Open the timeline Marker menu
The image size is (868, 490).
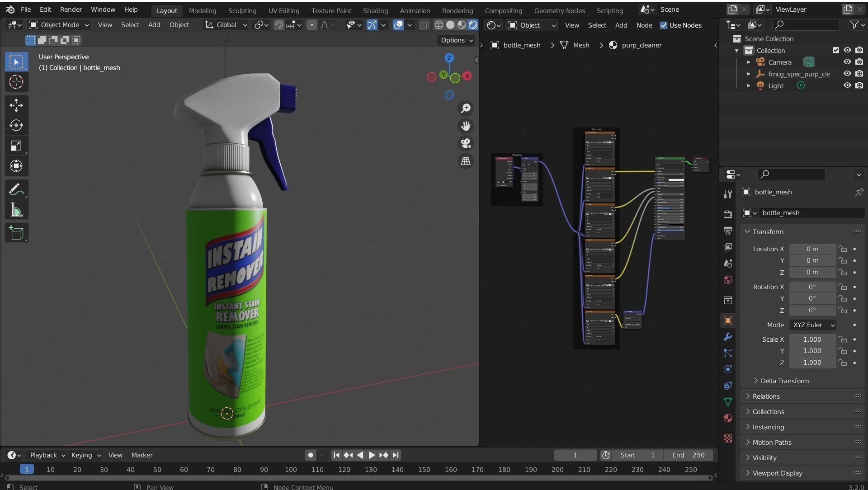(x=142, y=455)
